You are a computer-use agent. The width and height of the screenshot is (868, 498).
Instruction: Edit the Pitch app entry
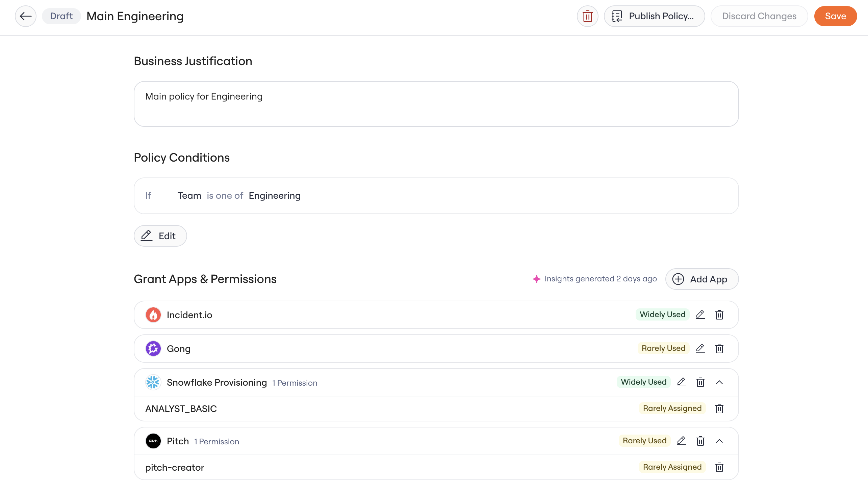tap(682, 441)
